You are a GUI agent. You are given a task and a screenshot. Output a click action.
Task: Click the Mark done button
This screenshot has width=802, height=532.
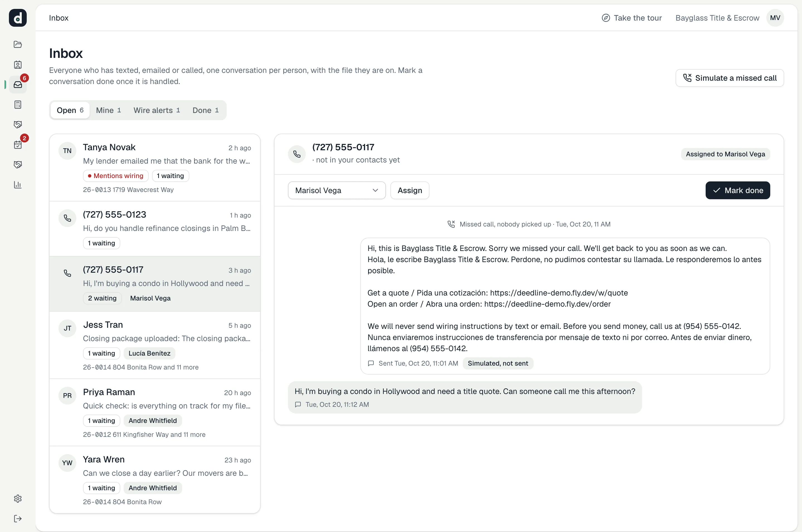pyautogui.click(x=737, y=190)
